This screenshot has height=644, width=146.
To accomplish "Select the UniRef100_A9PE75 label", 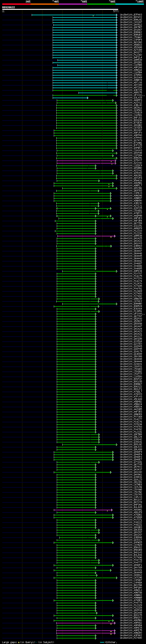I will (x=131, y=631).
